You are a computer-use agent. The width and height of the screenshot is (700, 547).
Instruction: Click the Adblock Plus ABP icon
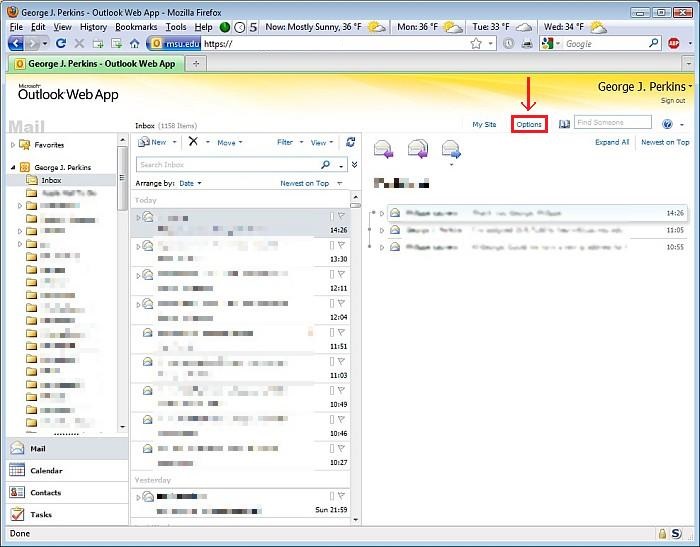pos(674,43)
